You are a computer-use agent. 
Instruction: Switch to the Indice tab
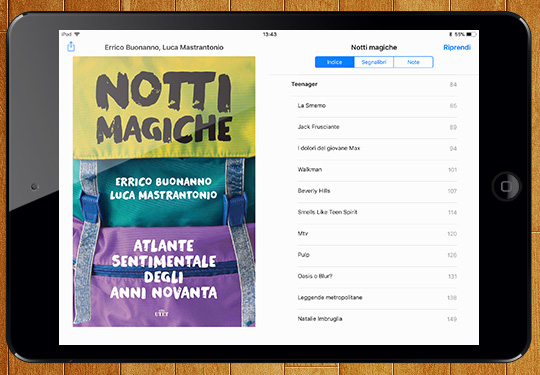tap(334, 62)
